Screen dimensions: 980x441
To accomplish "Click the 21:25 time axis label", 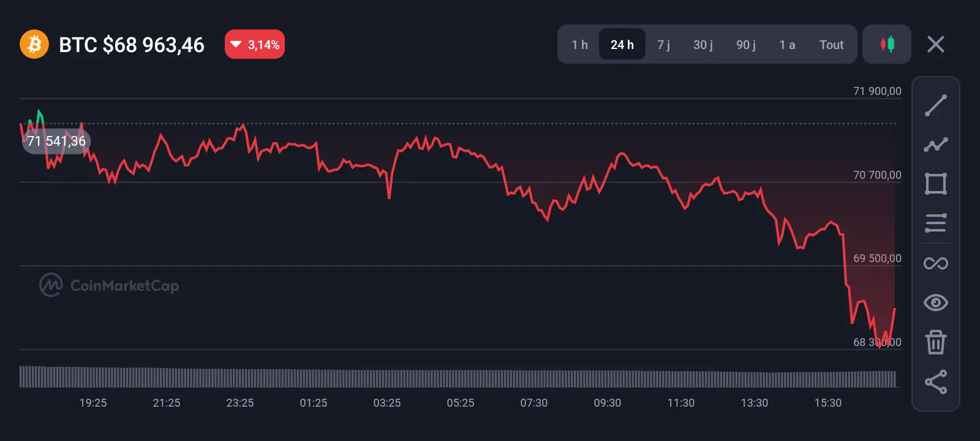I will [x=167, y=403].
